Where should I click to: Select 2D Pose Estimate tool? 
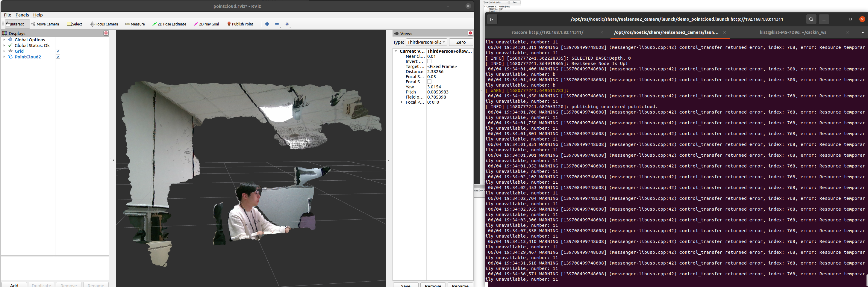[169, 24]
